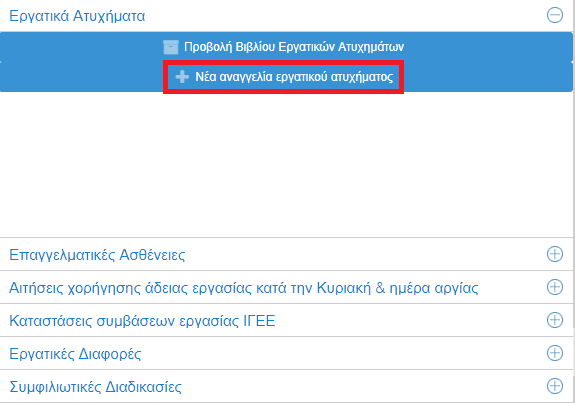
Task: Collapse the Εργατικά Ατυχήματα header title
Action: (x=77, y=16)
